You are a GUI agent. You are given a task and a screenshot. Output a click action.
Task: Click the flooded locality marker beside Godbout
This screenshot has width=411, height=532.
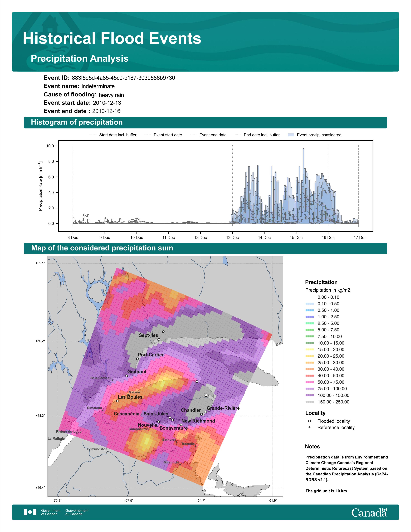(127, 376)
